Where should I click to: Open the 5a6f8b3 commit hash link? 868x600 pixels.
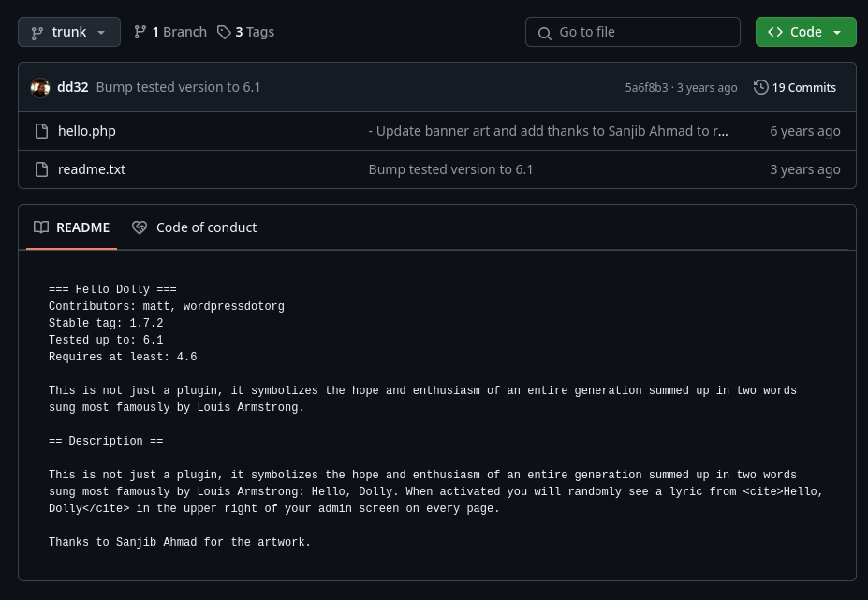tap(646, 87)
